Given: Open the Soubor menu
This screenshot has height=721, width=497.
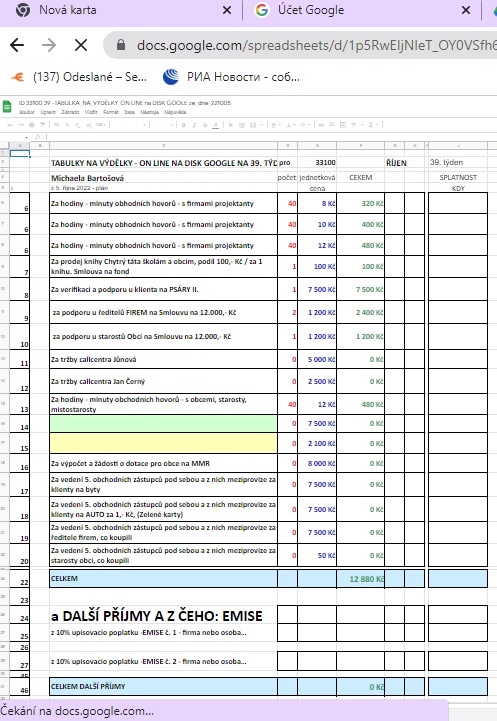Looking at the screenshot, I should tap(27, 112).
